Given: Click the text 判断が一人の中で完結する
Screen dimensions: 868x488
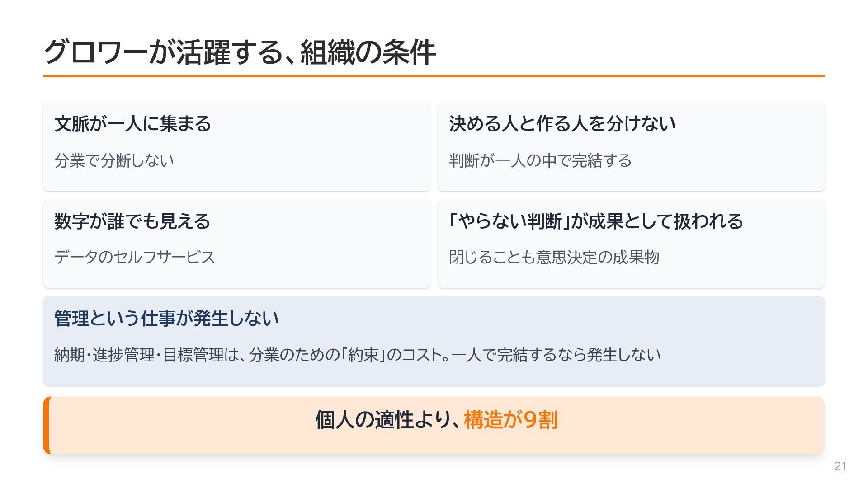Looking at the screenshot, I should click(540, 160).
